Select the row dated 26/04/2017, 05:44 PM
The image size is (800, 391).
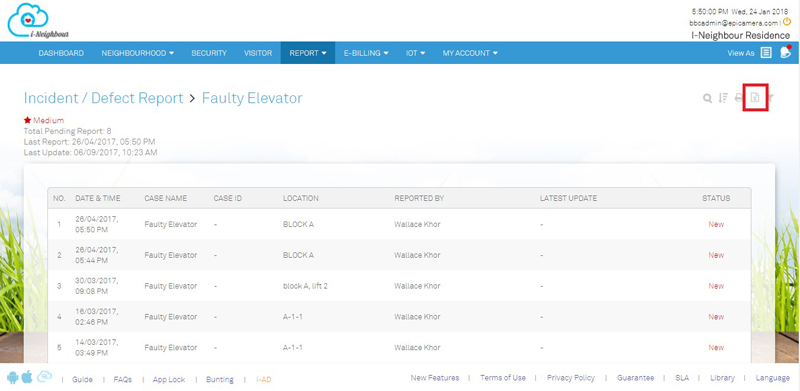tap(399, 255)
